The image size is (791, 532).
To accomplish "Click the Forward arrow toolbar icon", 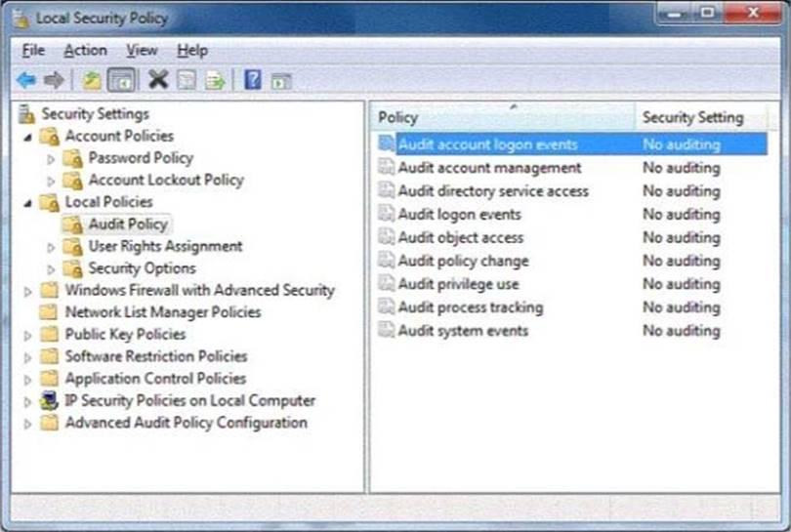I will tap(55, 80).
